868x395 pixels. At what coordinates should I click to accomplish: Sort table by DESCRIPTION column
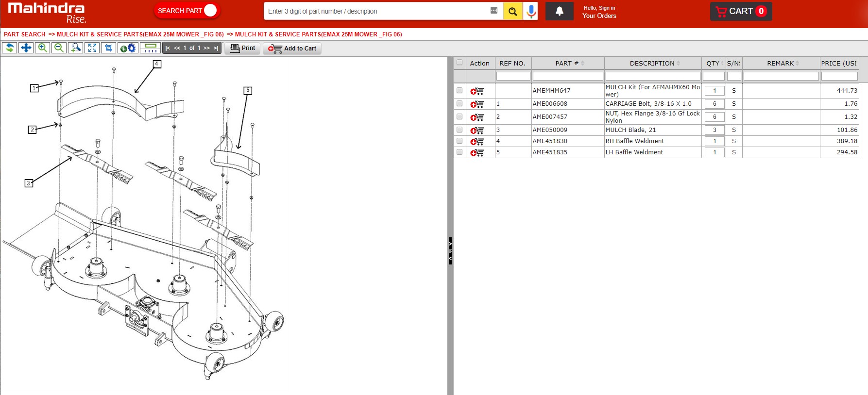pyautogui.click(x=653, y=63)
